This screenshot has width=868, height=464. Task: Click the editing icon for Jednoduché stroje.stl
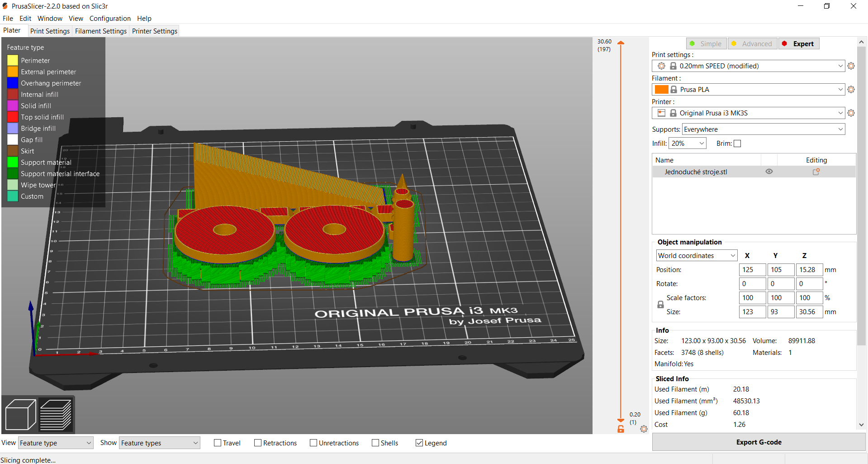816,172
